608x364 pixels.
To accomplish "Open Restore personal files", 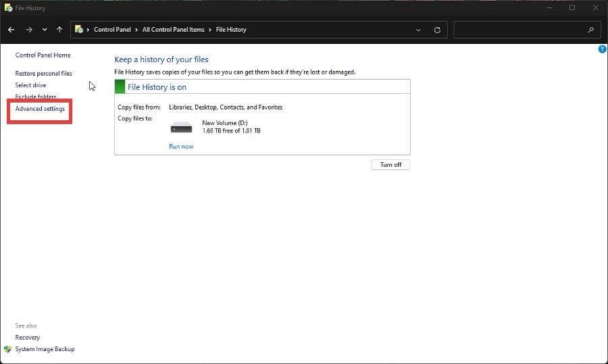I will click(x=43, y=73).
